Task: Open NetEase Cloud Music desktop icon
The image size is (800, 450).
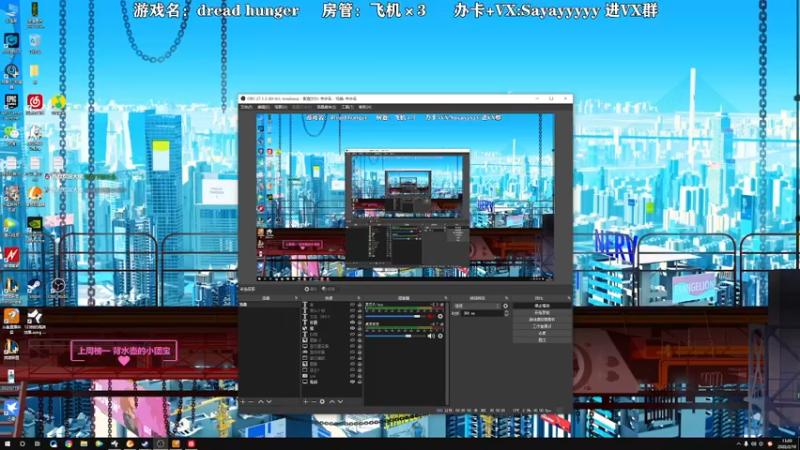Action: 35,104
